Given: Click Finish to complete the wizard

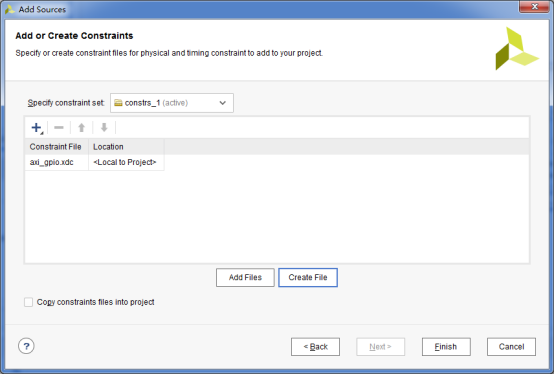Looking at the screenshot, I should pos(446,347).
